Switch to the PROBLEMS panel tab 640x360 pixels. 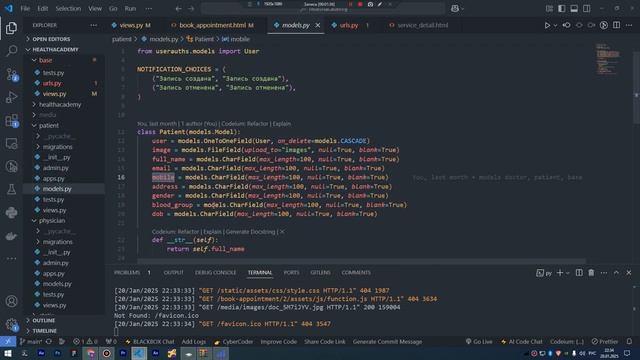click(x=127, y=273)
